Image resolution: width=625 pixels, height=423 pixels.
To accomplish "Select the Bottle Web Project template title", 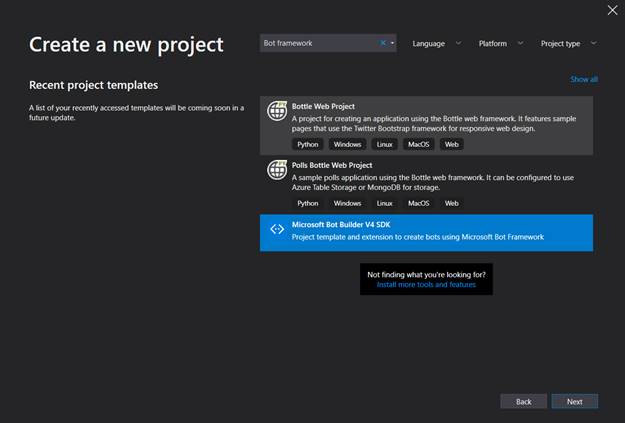I will point(323,106).
